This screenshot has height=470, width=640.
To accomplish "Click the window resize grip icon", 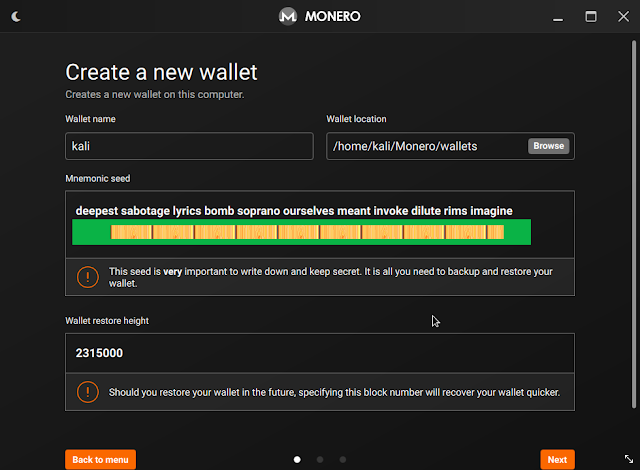I will [x=629, y=459].
